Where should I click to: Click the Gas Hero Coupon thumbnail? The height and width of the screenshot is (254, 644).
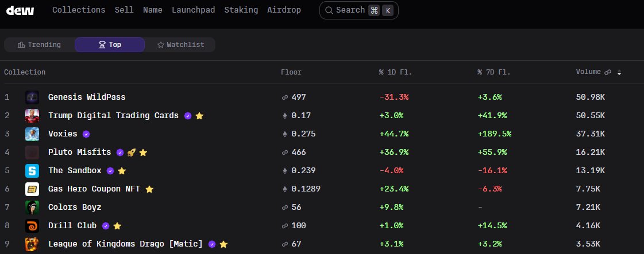coord(32,189)
